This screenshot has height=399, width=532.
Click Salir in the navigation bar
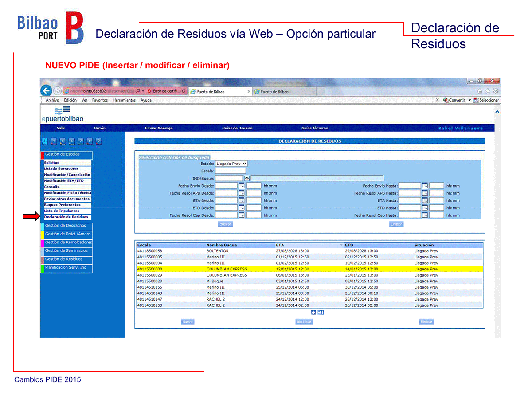(61, 128)
